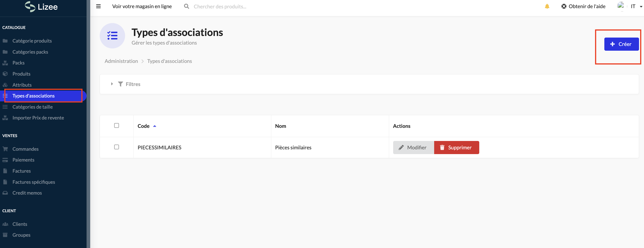
Task: Click the notification bell icon
Action: (547, 6)
